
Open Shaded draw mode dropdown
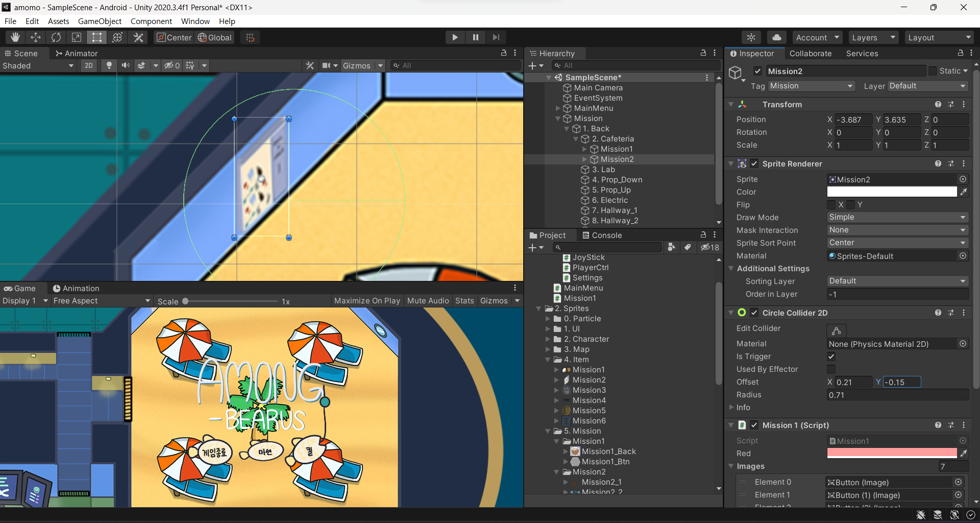coord(38,65)
